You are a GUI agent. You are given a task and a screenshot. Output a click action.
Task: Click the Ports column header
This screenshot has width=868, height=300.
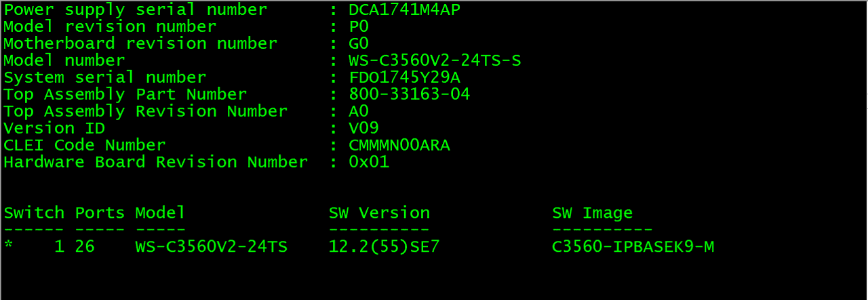100,213
